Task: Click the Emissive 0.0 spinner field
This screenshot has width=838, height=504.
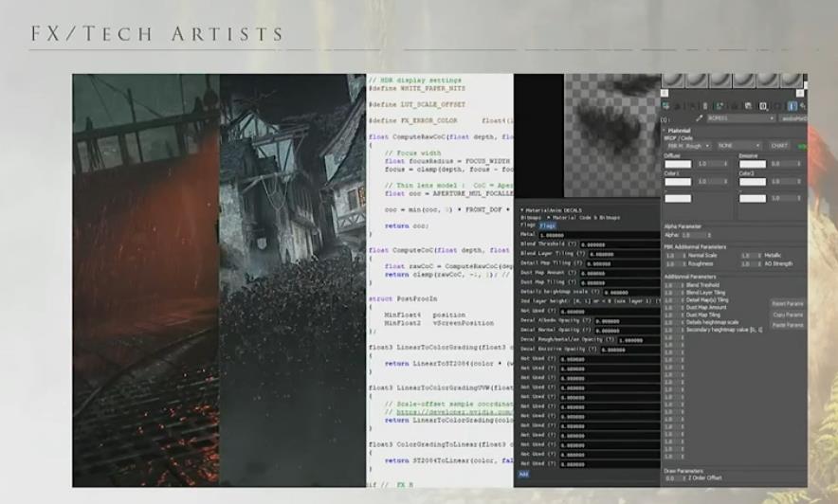Action: pyautogui.click(x=786, y=165)
